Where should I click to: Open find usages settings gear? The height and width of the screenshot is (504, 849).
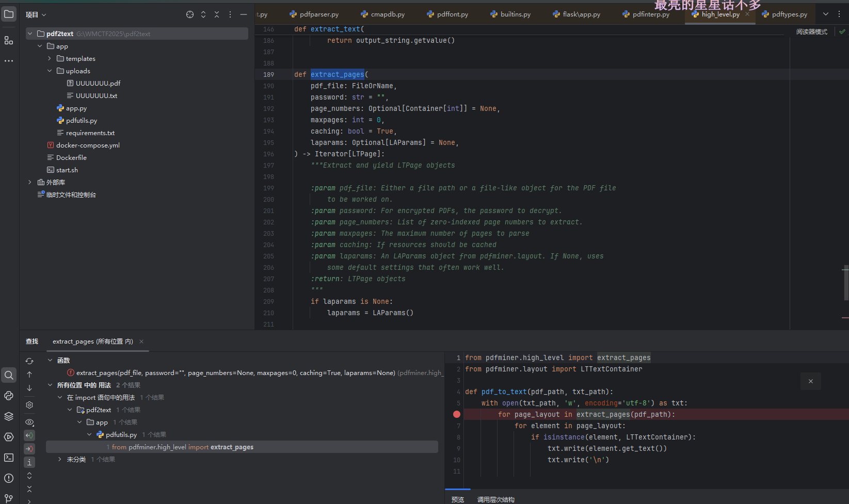29,405
